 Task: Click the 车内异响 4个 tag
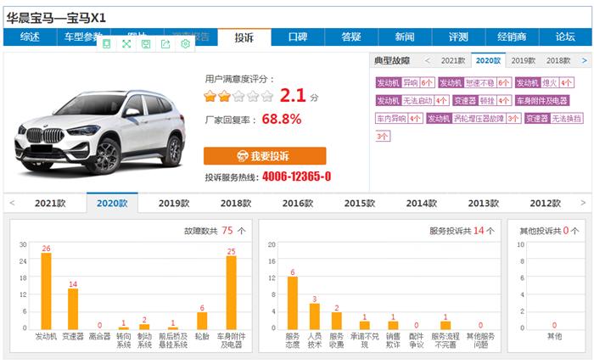400,118
